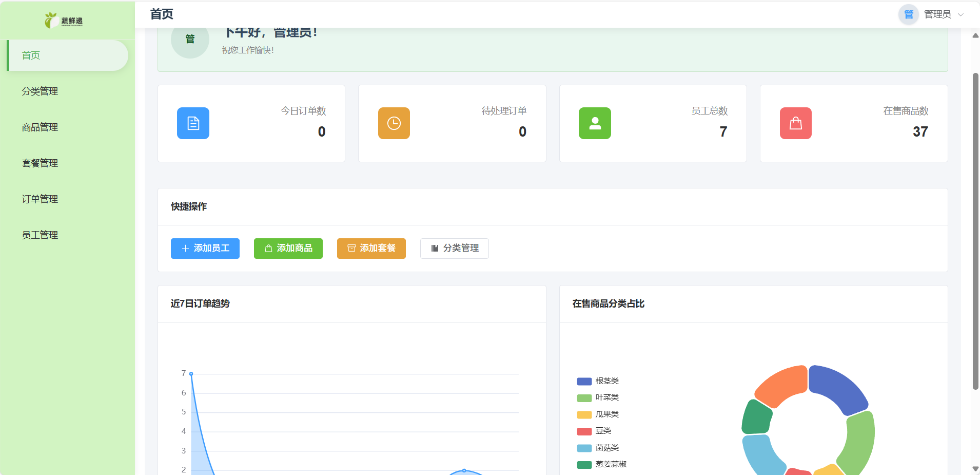Toggle 根茎类 legend item in pie chart
The image size is (980, 475).
598,381
